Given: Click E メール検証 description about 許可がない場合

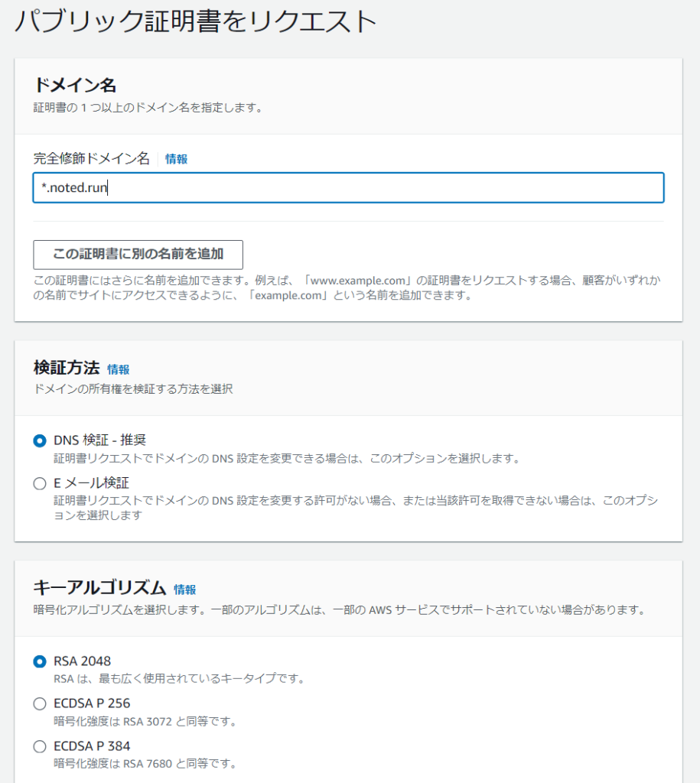Looking at the screenshot, I should (356, 508).
